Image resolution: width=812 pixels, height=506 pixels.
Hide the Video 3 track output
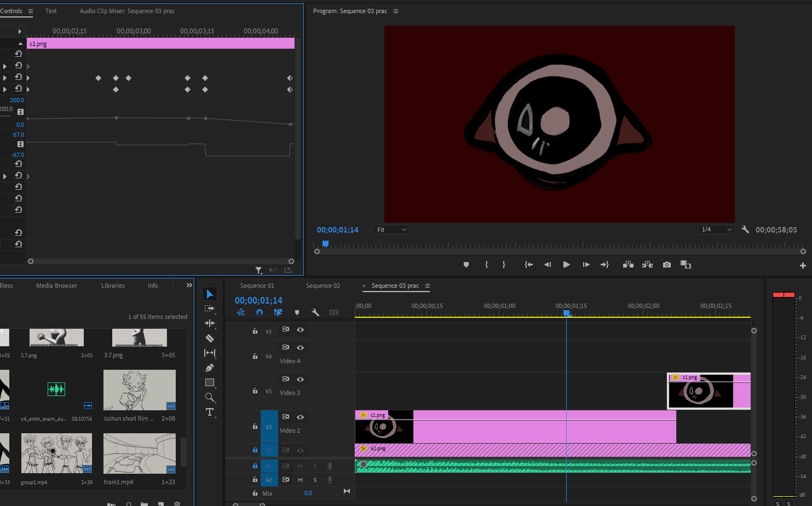point(300,380)
